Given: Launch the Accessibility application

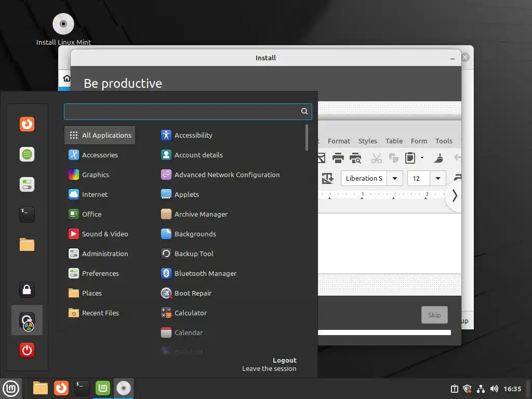Looking at the screenshot, I should [187, 135].
